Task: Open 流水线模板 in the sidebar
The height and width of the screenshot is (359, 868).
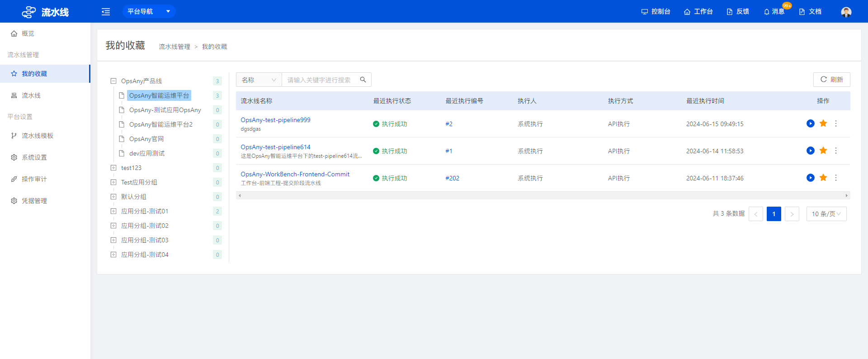Action: coord(45,136)
